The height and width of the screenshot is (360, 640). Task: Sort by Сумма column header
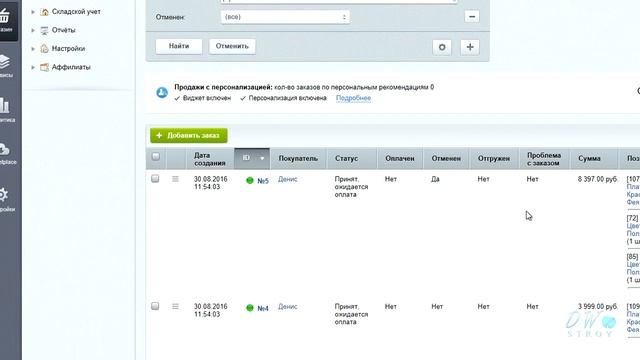(x=589, y=158)
